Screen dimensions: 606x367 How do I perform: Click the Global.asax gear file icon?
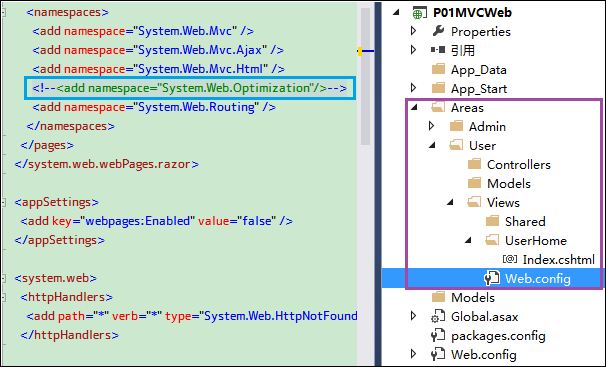click(438, 316)
